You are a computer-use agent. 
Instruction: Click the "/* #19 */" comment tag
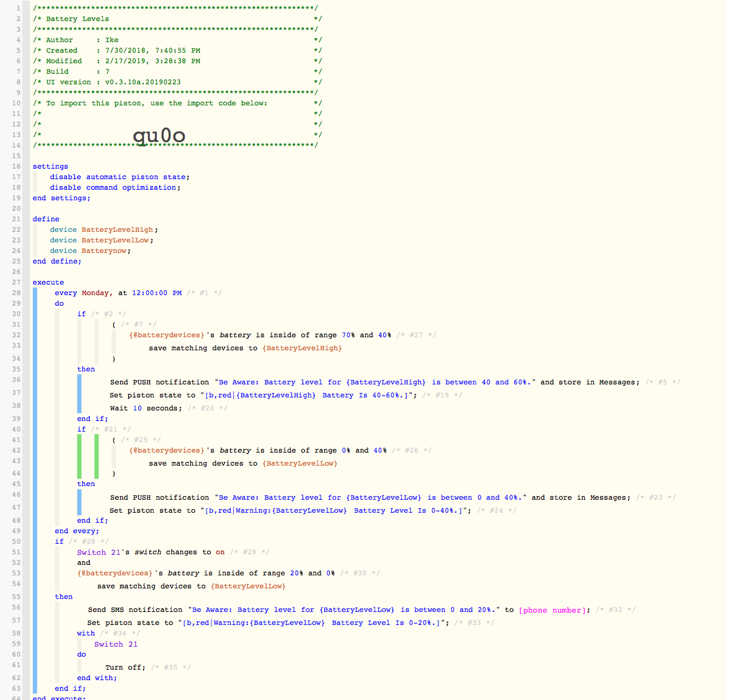point(443,395)
